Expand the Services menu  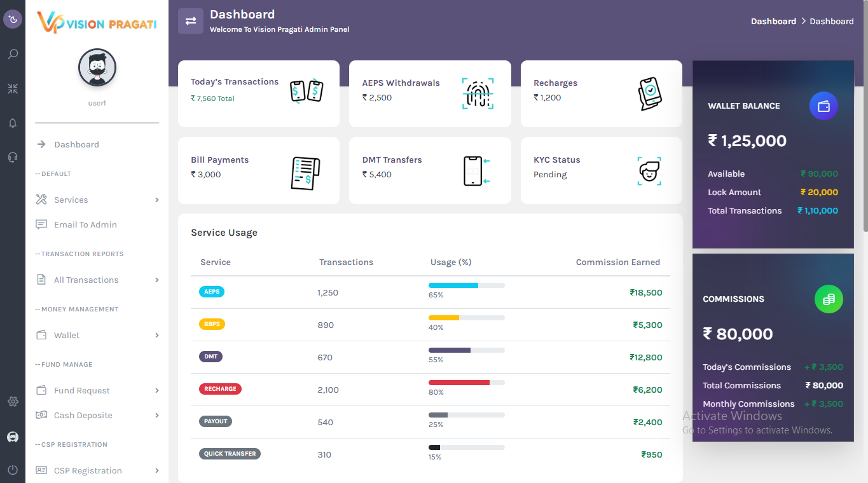tap(97, 200)
